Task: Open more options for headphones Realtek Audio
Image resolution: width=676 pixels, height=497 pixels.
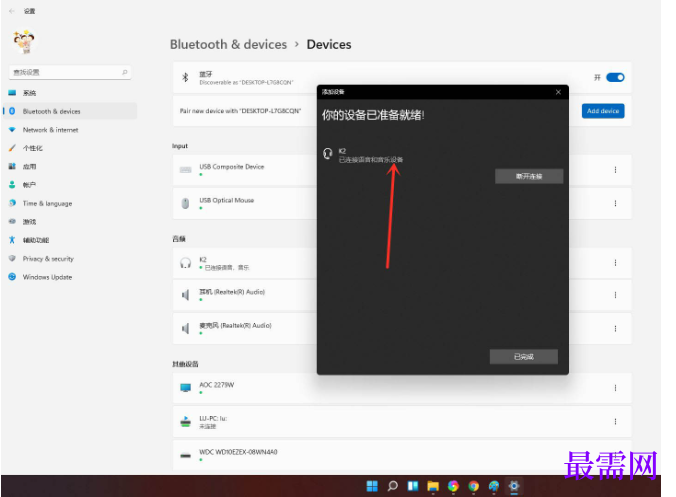Action: (x=615, y=295)
